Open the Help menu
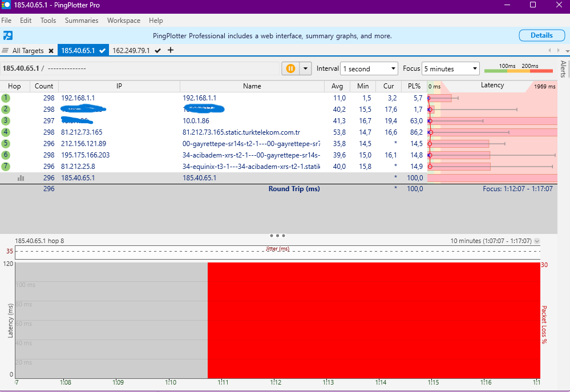This screenshot has width=570, height=392. (x=156, y=21)
